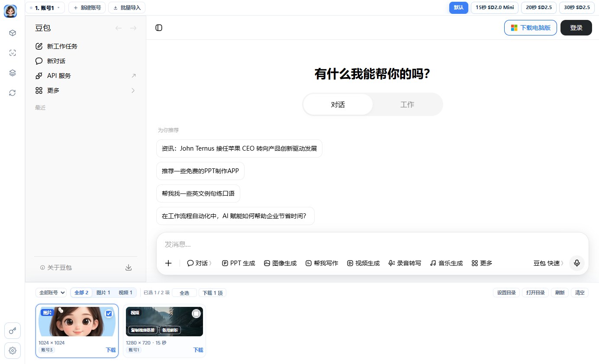The height and width of the screenshot is (364, 599).
Task: Open the layers stack icon in sidebar
Action: click(x=13, y=73)
